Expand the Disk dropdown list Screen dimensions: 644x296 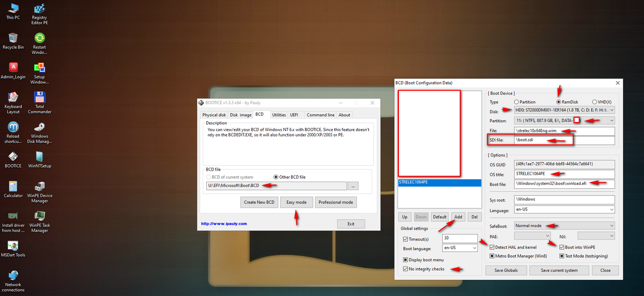(x=611, y=110)
